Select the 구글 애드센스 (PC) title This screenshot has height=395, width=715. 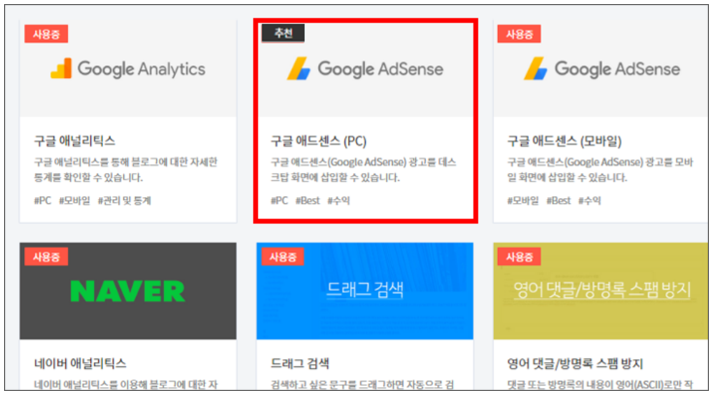pos(319,141)
